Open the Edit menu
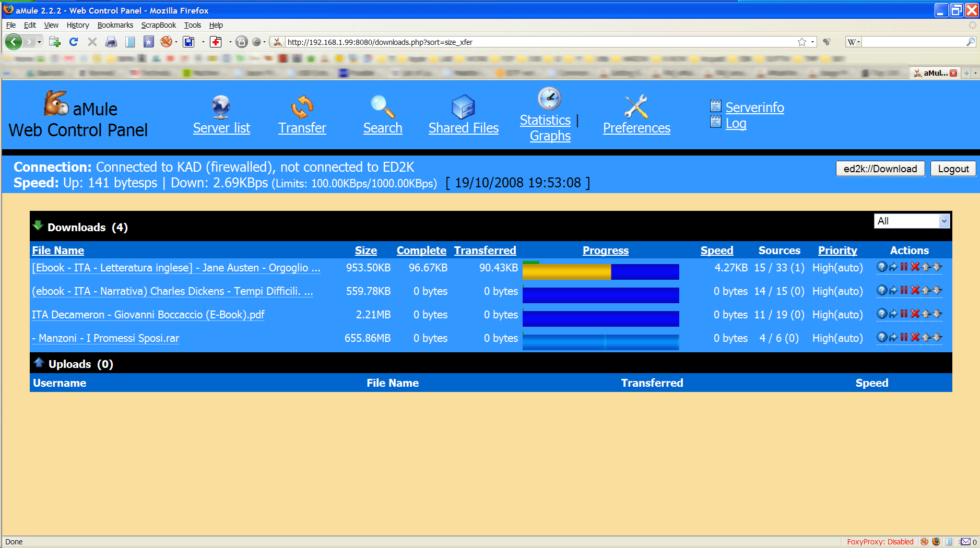This screenshot has height=548, width=980. click(30, 25)
